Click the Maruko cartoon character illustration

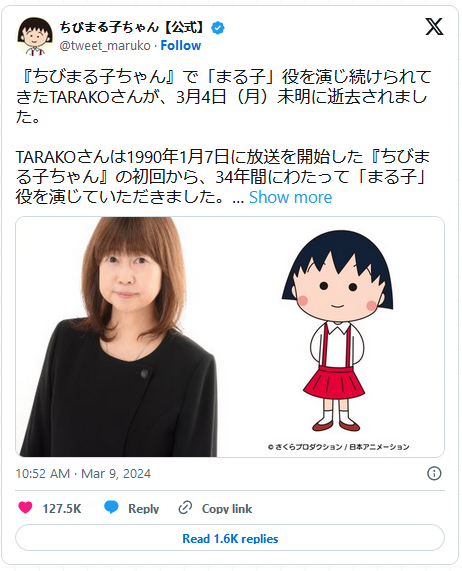pos(337,331)
